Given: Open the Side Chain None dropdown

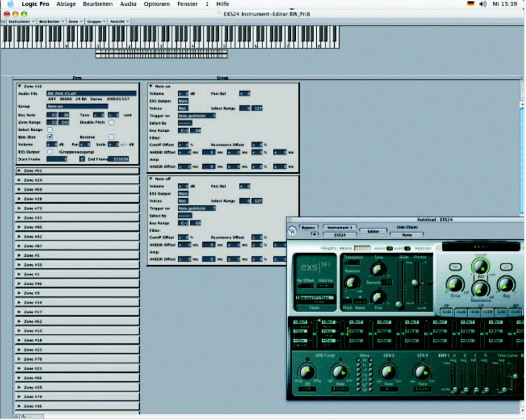Looking at the screenshot, I should tap(407, 235).
